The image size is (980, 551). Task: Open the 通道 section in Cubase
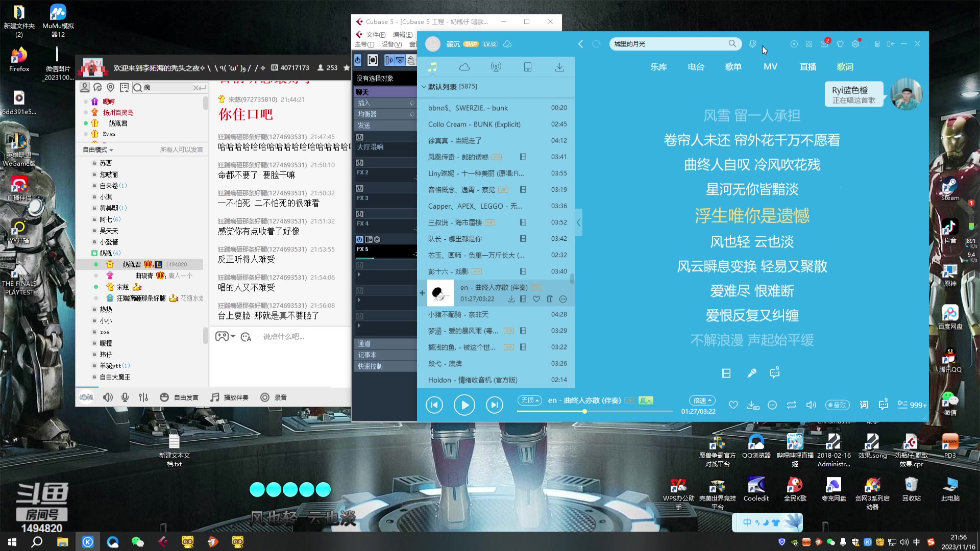coord(385,344)
